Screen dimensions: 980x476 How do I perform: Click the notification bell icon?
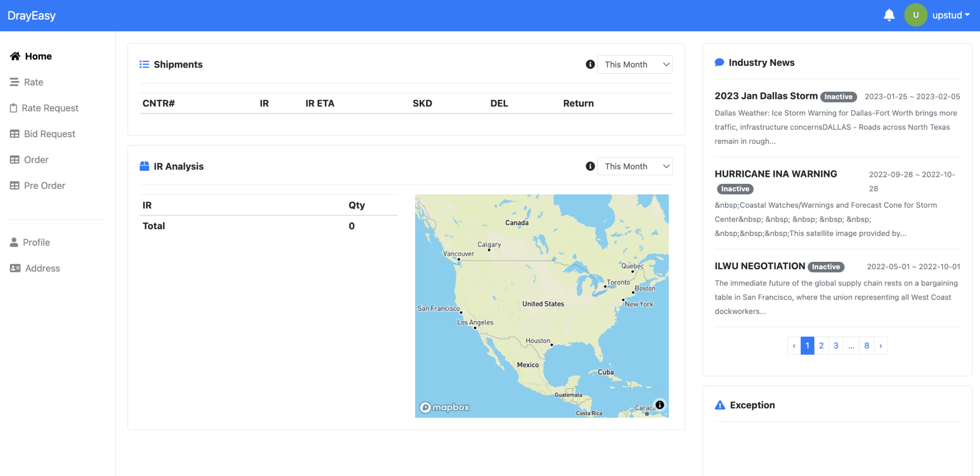889,15
